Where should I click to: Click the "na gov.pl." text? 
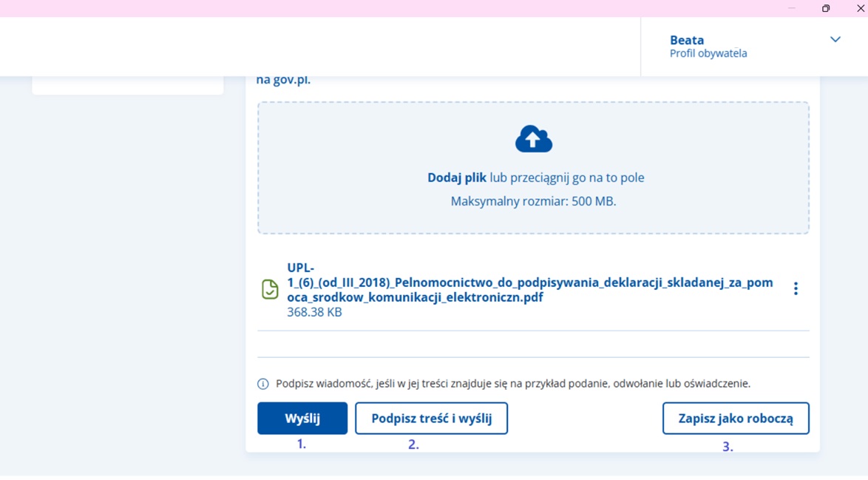tap(283, 80)
